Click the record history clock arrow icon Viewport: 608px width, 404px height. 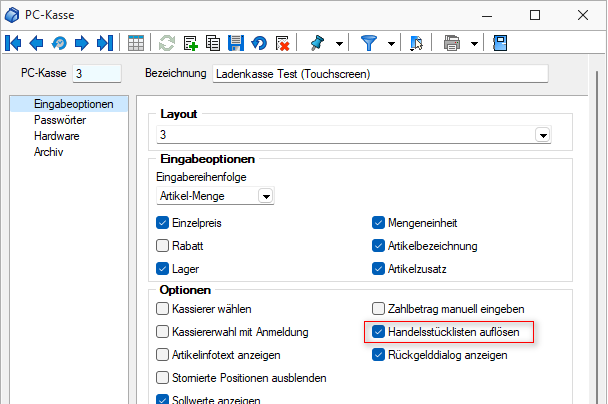[x=59, y=43]
